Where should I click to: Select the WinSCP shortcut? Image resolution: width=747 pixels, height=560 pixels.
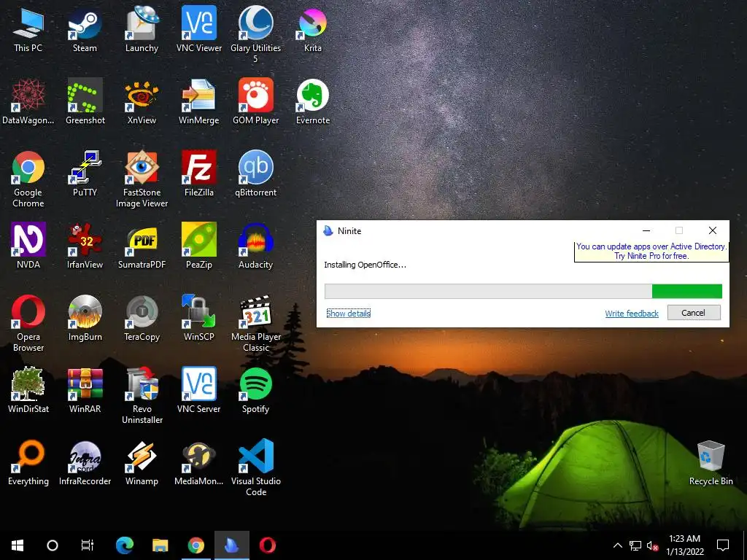coord(198,318)
